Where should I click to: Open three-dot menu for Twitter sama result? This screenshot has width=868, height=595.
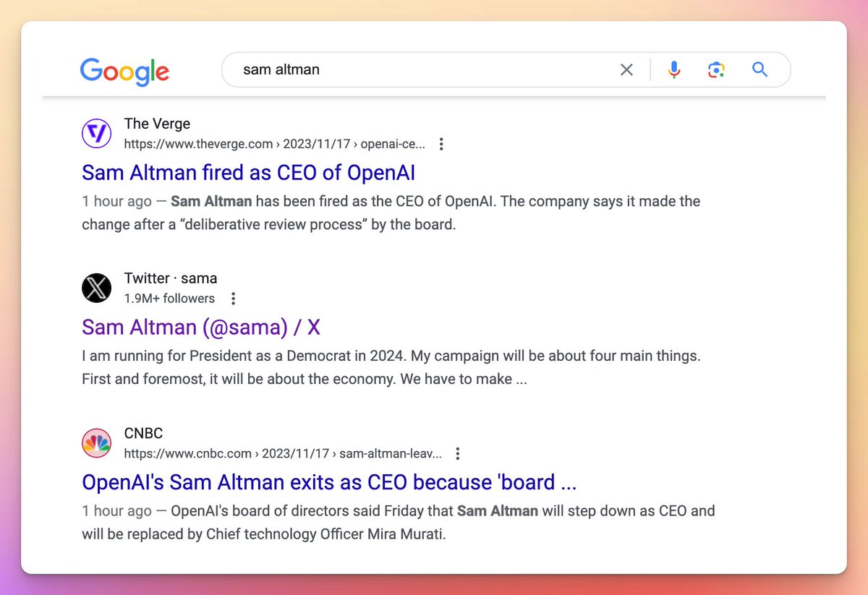[x=233, y=299]
